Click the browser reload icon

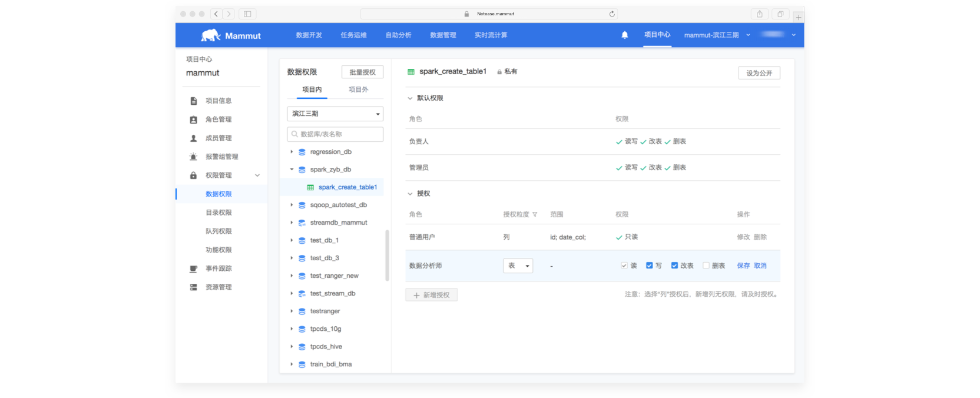click(612, 14)
